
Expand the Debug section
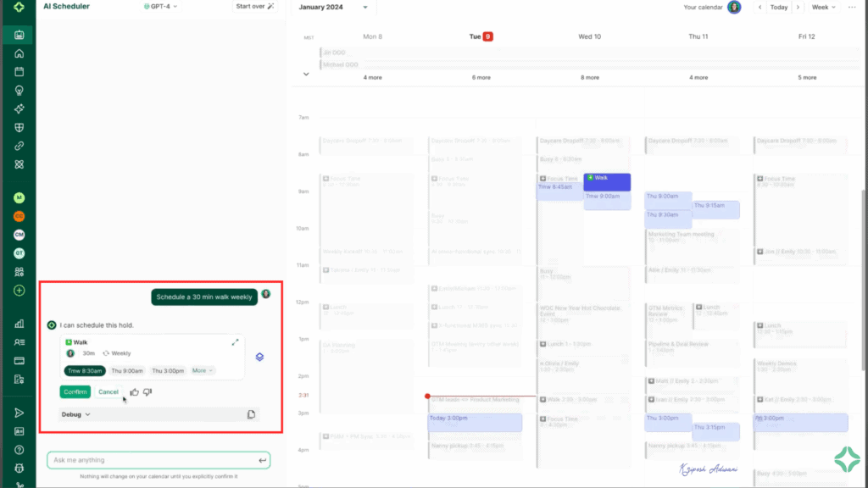click(74, 414)
